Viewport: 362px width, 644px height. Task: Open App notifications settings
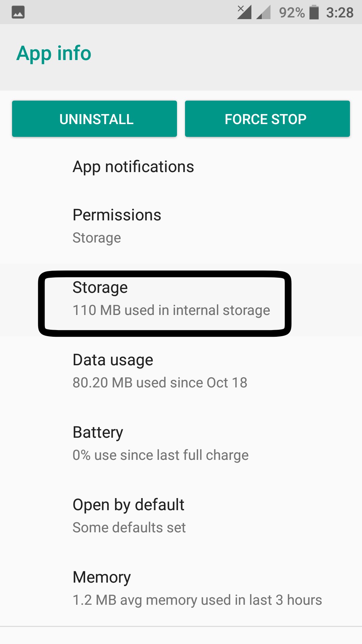133,167
